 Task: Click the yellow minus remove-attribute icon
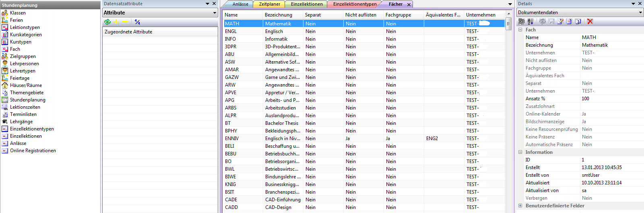pos(125,22)
